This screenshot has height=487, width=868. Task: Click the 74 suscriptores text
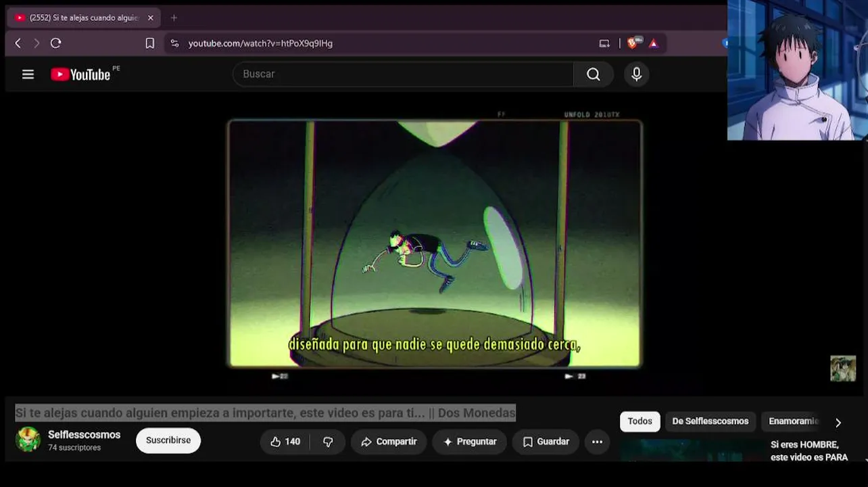(x=74, y=448)
